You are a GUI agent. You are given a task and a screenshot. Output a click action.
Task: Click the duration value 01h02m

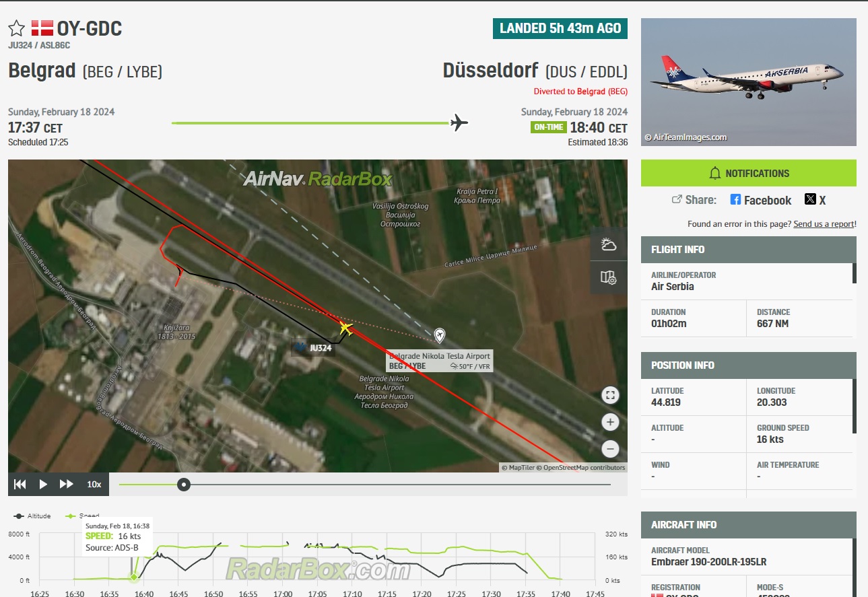tap(669, 324)
